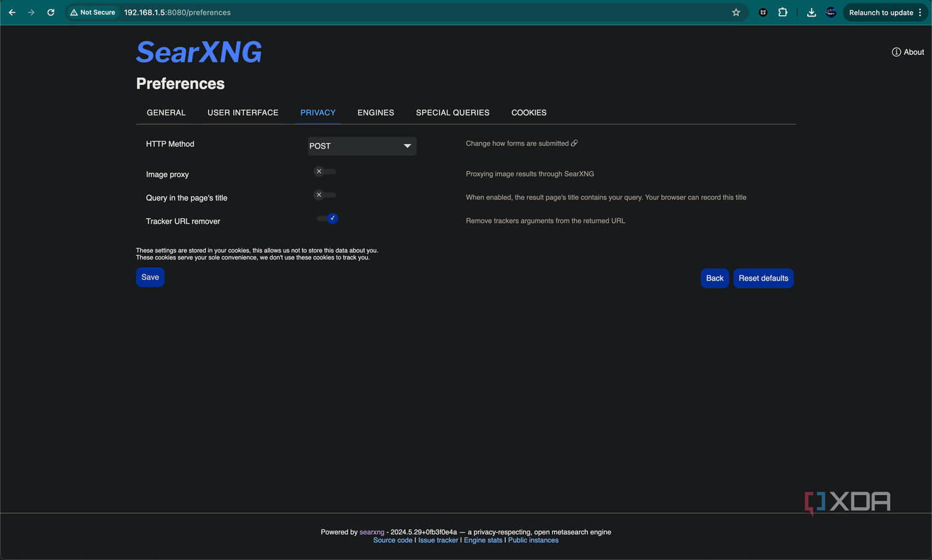Open the Engine stats link
The image size is (932, 560).
483,540
